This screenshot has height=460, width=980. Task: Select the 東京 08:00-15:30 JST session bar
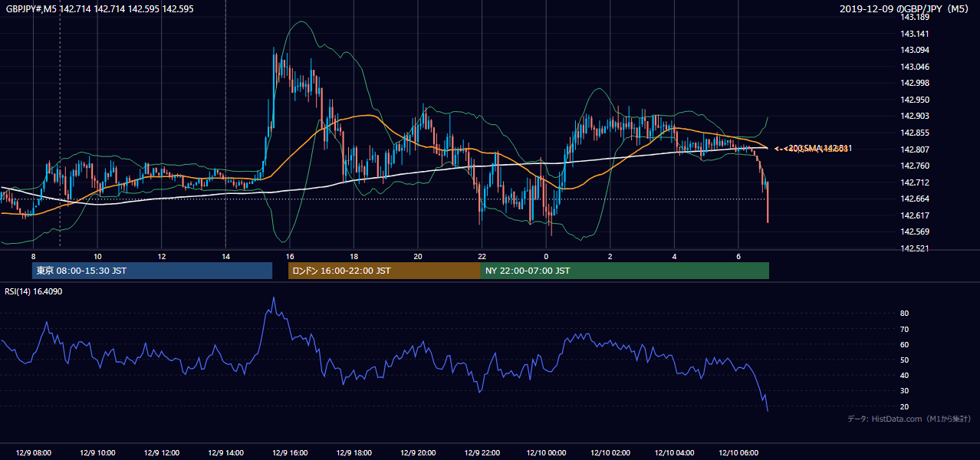point(152,271)
